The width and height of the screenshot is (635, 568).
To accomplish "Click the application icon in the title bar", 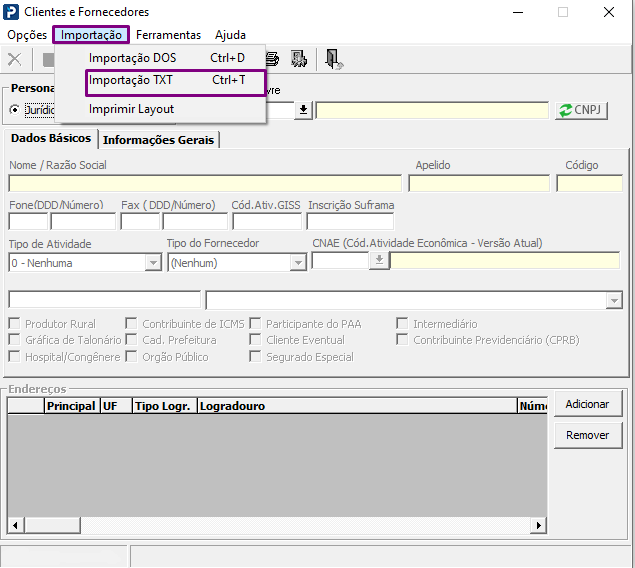I will [11, 12].
